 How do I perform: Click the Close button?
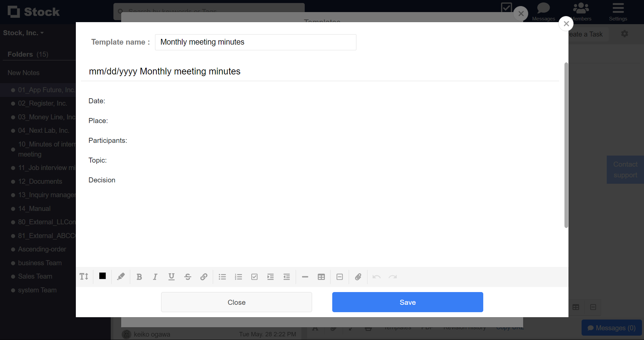(236, 302)
